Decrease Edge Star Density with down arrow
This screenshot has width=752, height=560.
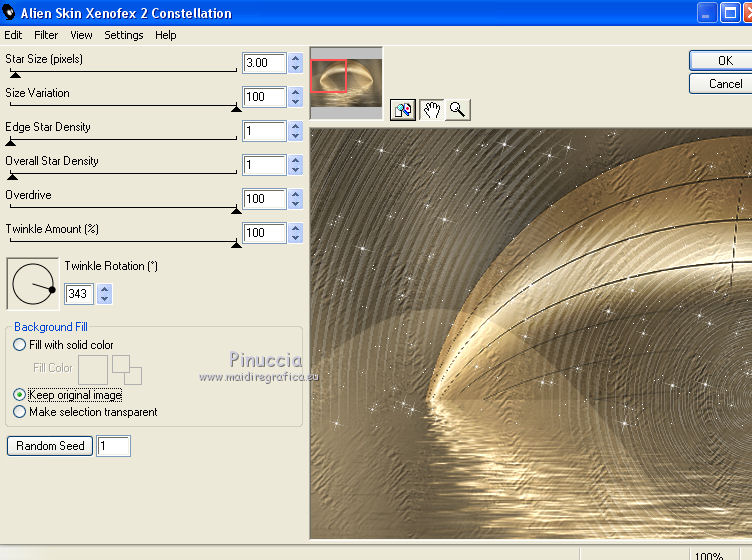296,136
